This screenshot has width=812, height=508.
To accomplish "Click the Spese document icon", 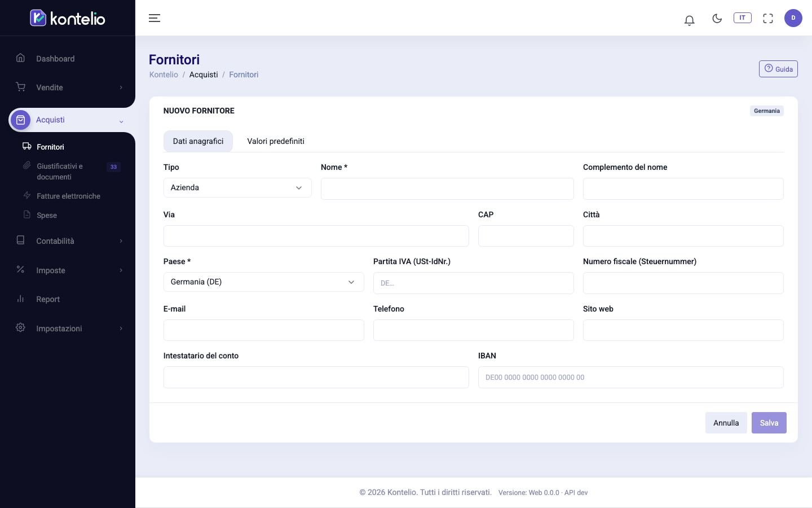I will tap(27, 214).
